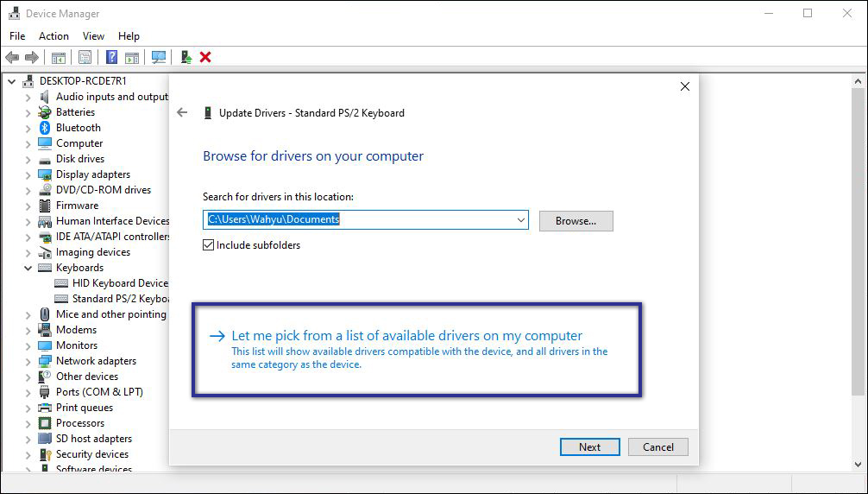The image size is (868, 494).
Task: Click the Browse... button
Action: point(576,221)
